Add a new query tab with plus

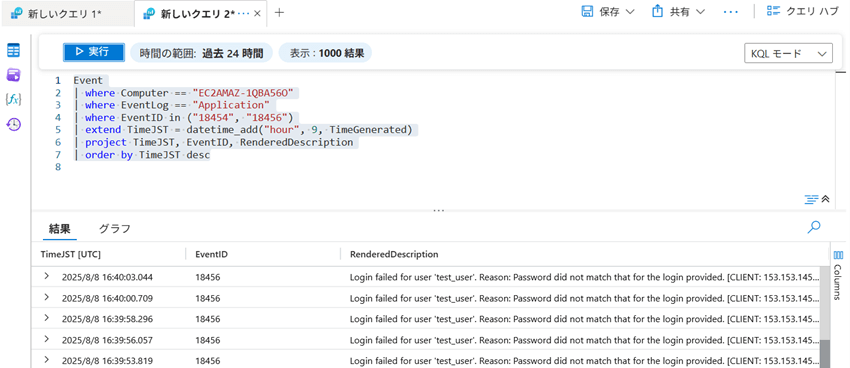[279, 13]
